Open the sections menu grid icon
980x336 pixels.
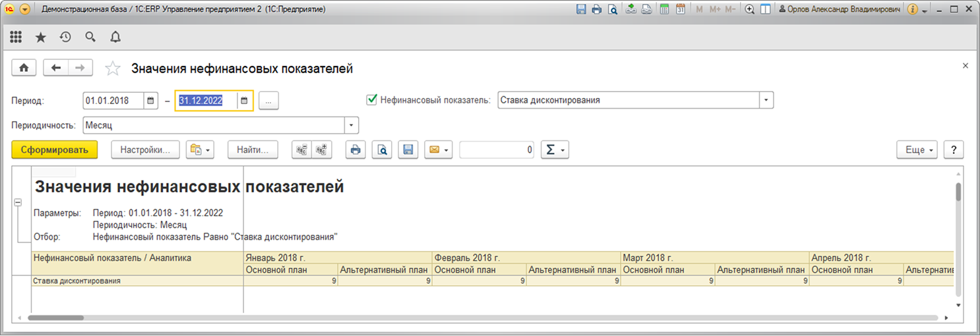[16, 37]
